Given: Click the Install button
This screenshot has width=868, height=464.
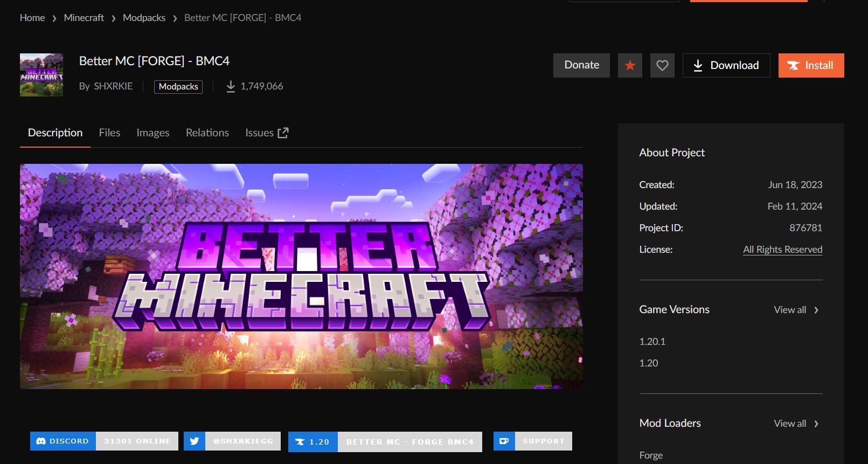Looking at the screenshot, I should [x=811, y=65].
